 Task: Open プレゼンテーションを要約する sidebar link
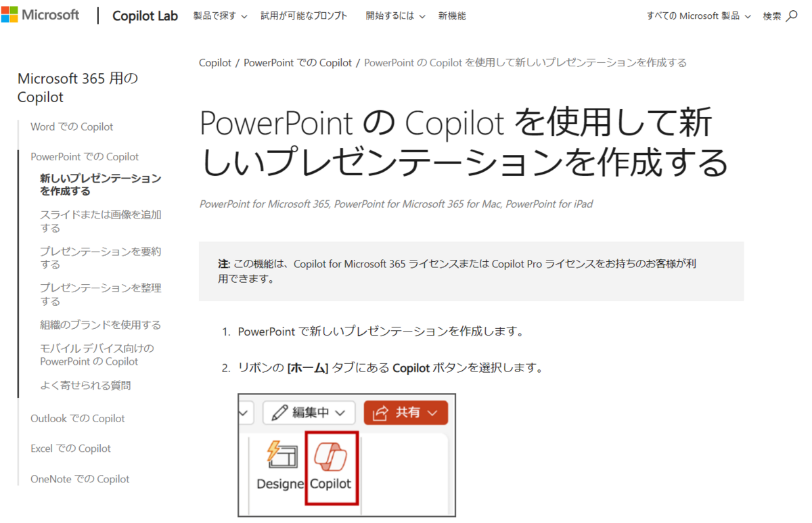coord(101,258)
